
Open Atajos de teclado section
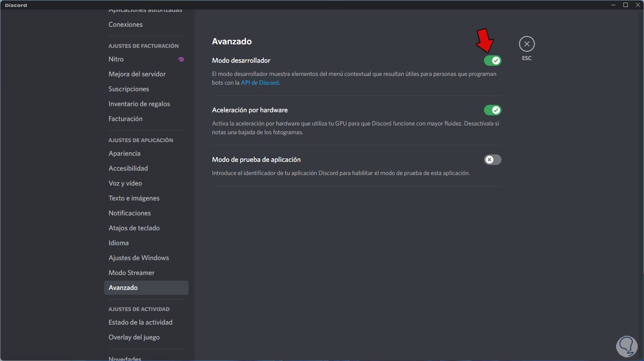(134, 228)
